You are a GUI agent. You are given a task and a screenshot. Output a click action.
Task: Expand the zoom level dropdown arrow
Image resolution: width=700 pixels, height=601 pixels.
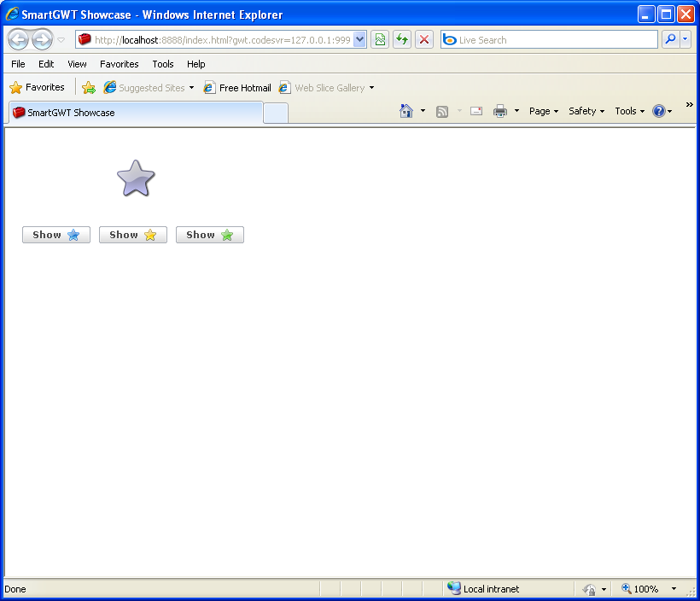pyautogui.click(x=674, y=589)
